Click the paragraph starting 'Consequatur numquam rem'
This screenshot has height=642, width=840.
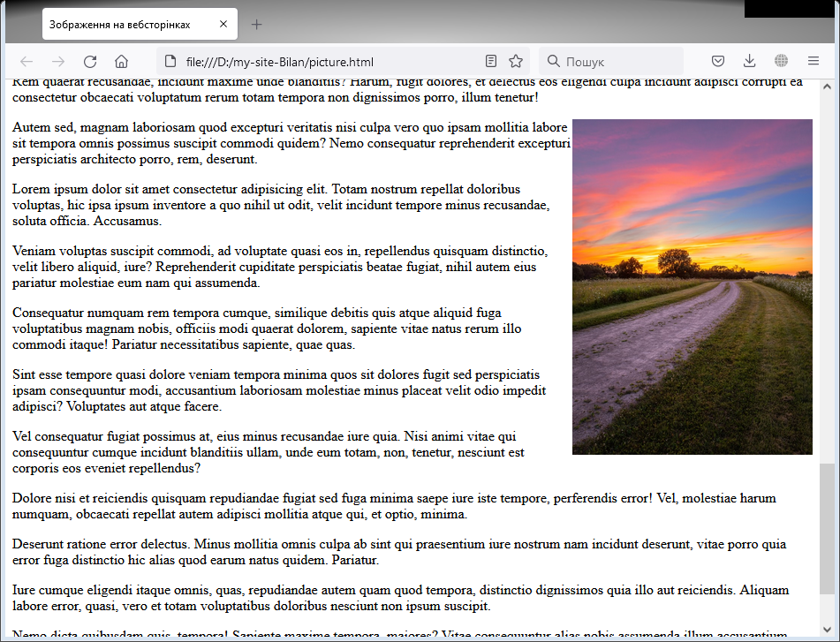pyautogui.click(x=267, y=329)
